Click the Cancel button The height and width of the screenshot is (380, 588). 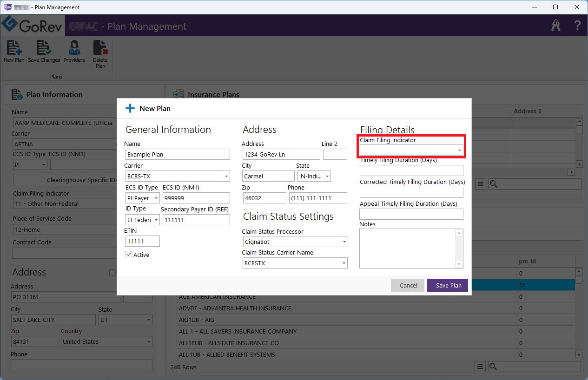[x=409, y=285]
